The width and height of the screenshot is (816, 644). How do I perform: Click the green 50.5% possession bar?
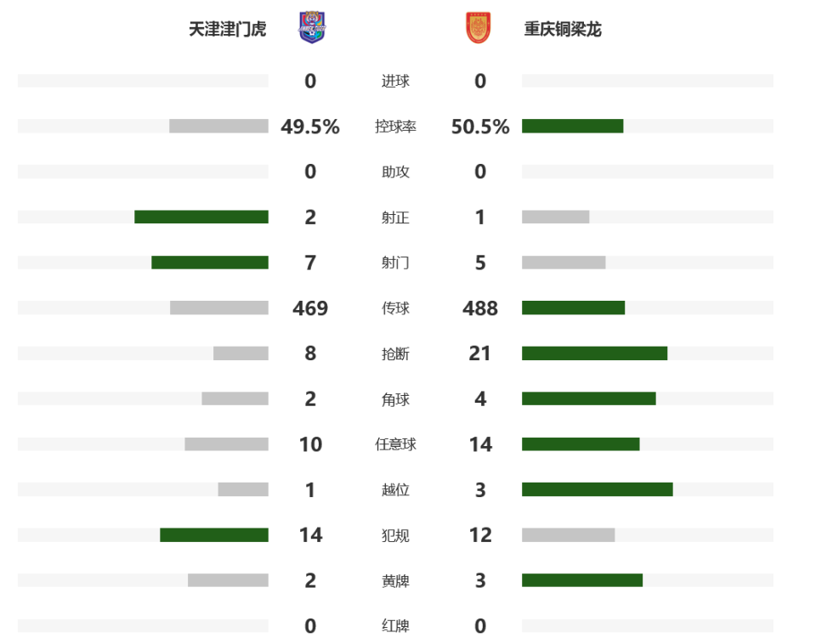coord(572,127)
